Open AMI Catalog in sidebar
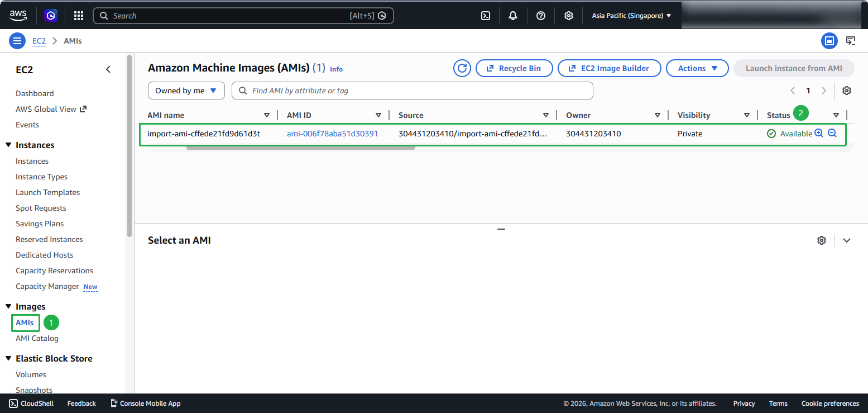 [x=37, y=338]
